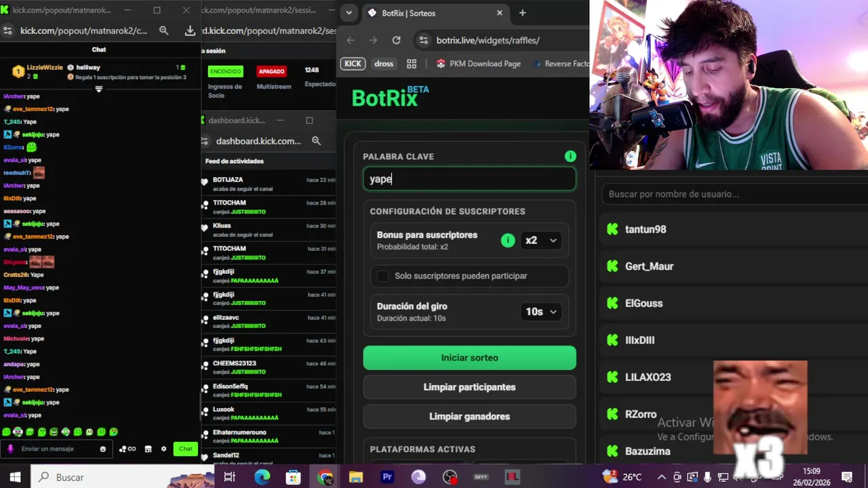The height and width of the screenshot is (488, 868).
Task: Click the Buscar por nombre de usuario field
Action: (734, 194)
